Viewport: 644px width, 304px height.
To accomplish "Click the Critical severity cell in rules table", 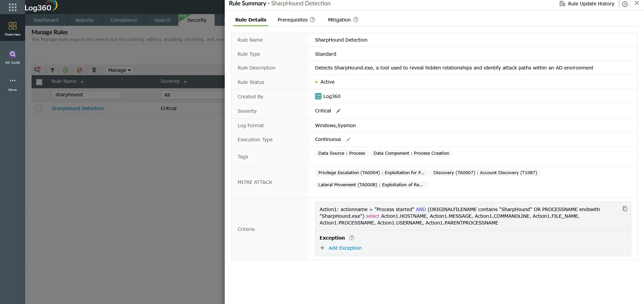I will point(168,108).
